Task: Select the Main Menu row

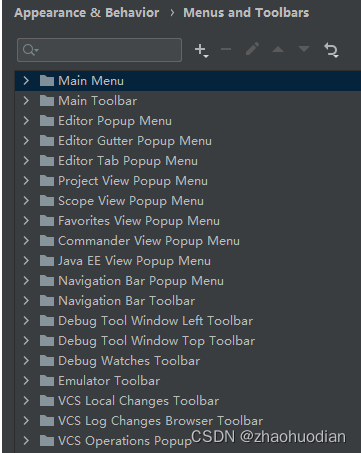Action: click(188, 81)
